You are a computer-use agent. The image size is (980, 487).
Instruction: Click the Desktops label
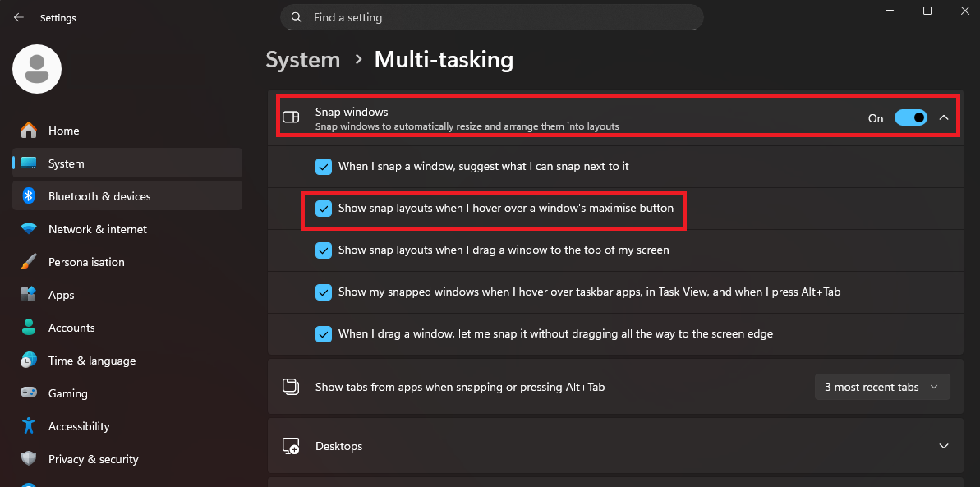pos(338,447)
